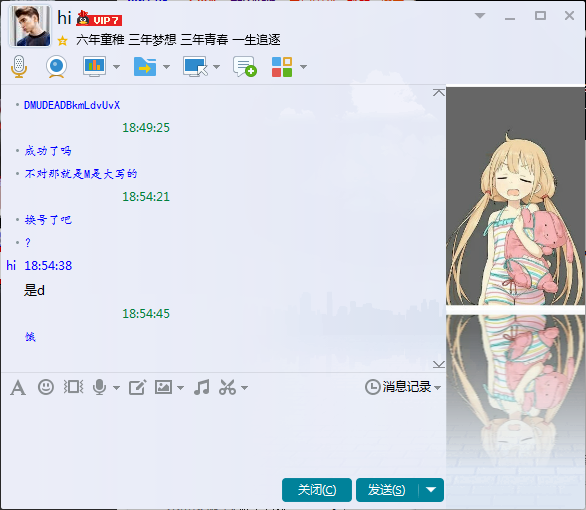The height and width of the screenshot is (510, 586).
Task: Click the music note icon
Action: 202,387
